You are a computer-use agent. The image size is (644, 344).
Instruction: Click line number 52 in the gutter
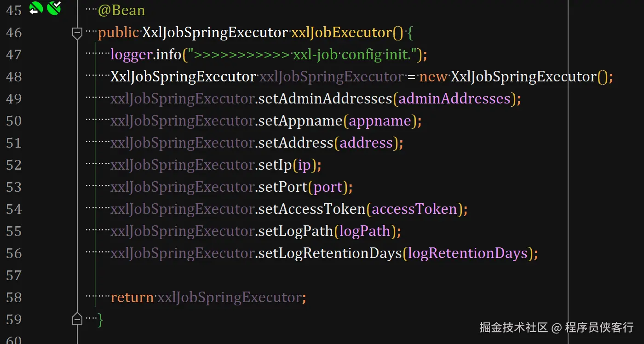pos(14,165)
